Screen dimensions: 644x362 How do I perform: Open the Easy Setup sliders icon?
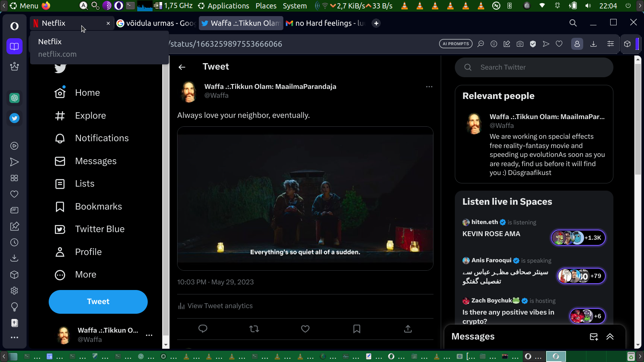point(611,44)
